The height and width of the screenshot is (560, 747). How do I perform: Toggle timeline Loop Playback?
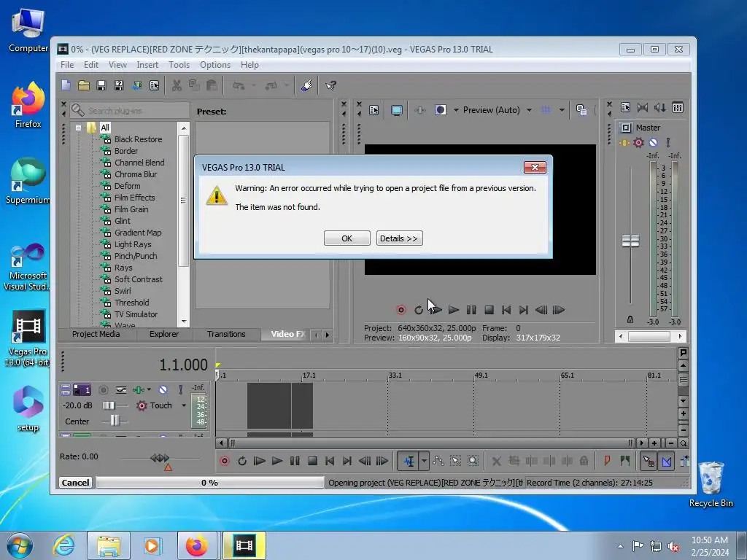(242, 461)
